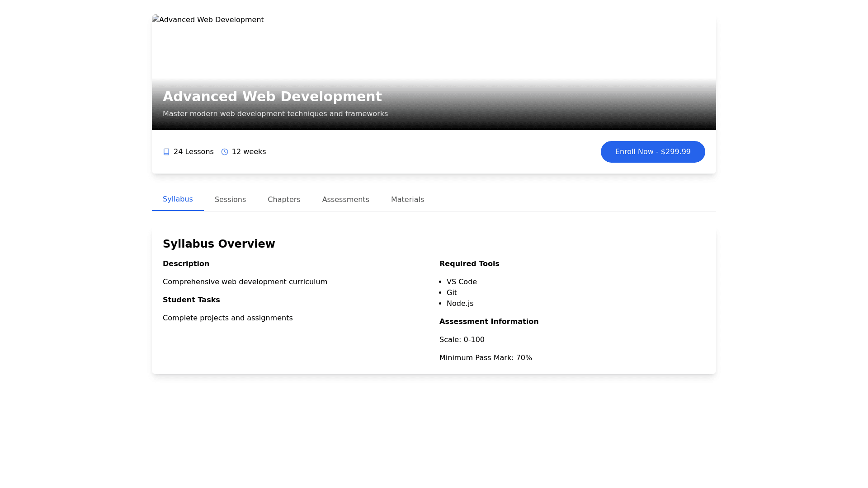
Task: Click the 24 Lessons label
Action: point(193,152)
